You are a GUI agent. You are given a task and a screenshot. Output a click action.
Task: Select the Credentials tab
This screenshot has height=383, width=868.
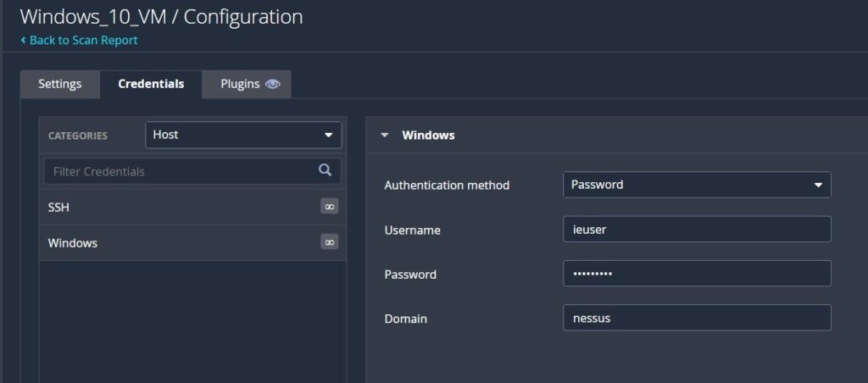(151, 84)
